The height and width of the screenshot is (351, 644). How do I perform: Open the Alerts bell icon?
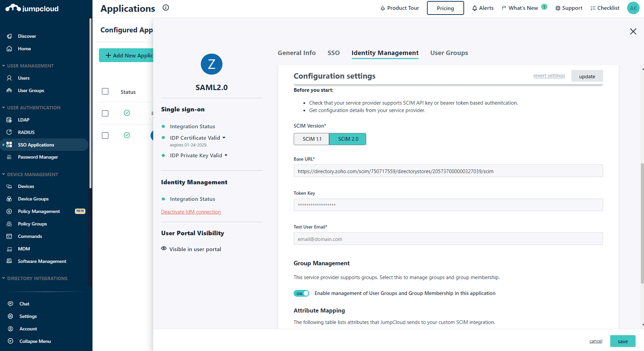click(475, 8)
